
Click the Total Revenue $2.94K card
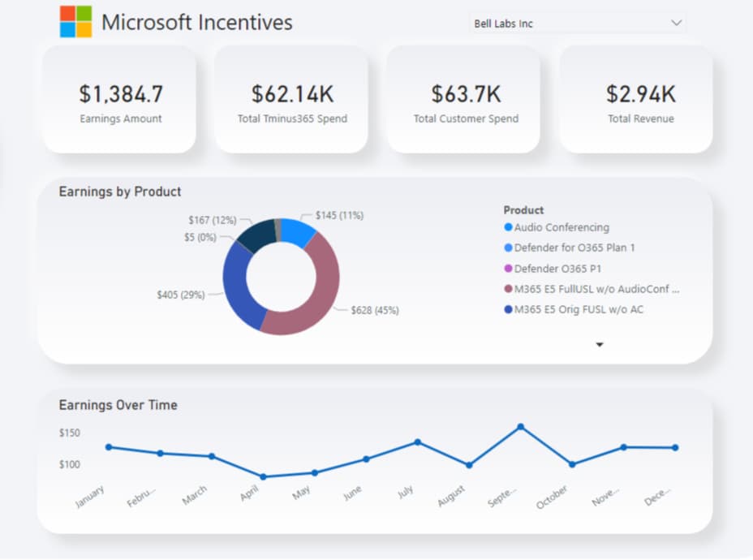(x=637, y=100)
